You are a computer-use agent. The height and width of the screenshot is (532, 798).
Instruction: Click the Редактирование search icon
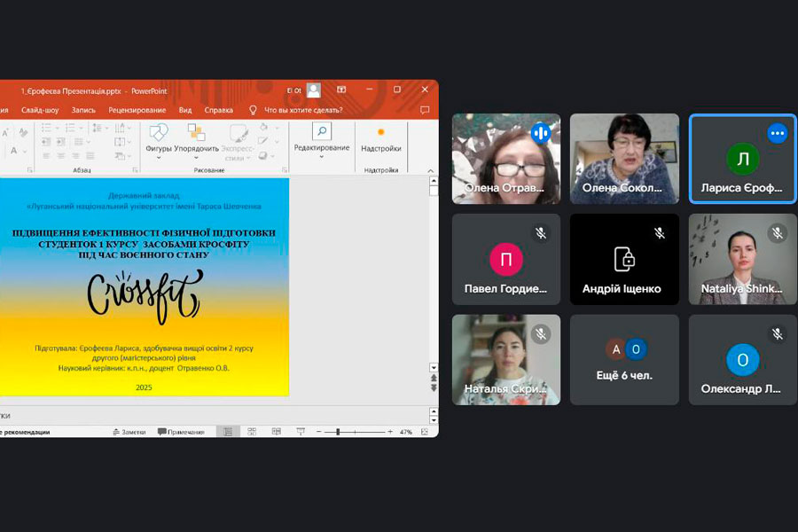321,132
